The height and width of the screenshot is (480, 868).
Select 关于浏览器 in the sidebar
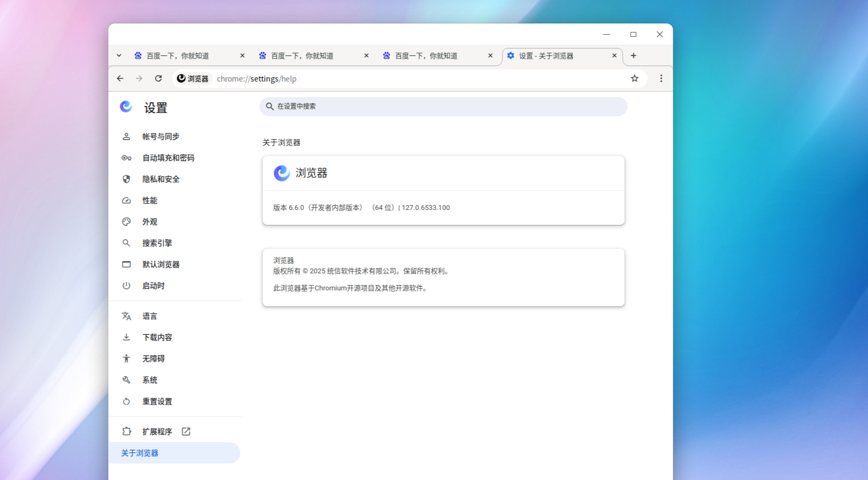click(175, 453)
